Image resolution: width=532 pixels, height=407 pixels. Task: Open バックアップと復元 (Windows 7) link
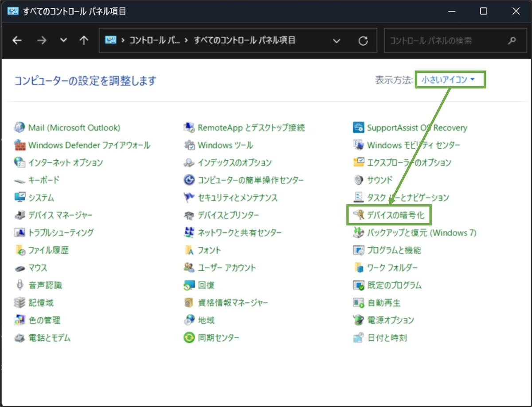click(x=422, y=233)
